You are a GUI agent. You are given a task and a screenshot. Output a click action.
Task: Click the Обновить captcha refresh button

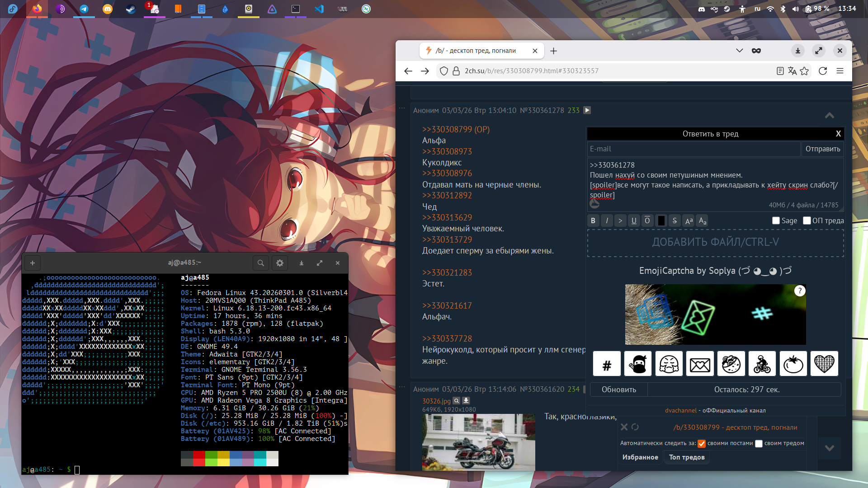tap(618, 389)
